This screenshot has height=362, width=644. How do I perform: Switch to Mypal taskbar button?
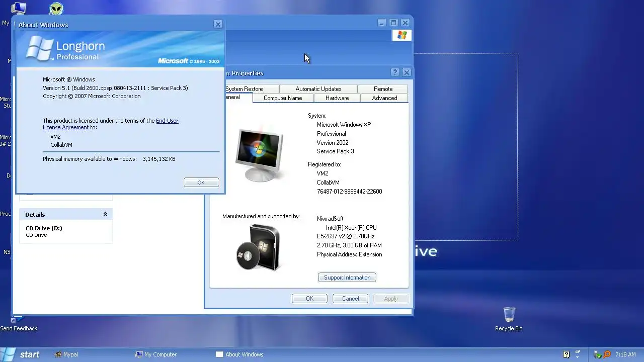(66, 354)
